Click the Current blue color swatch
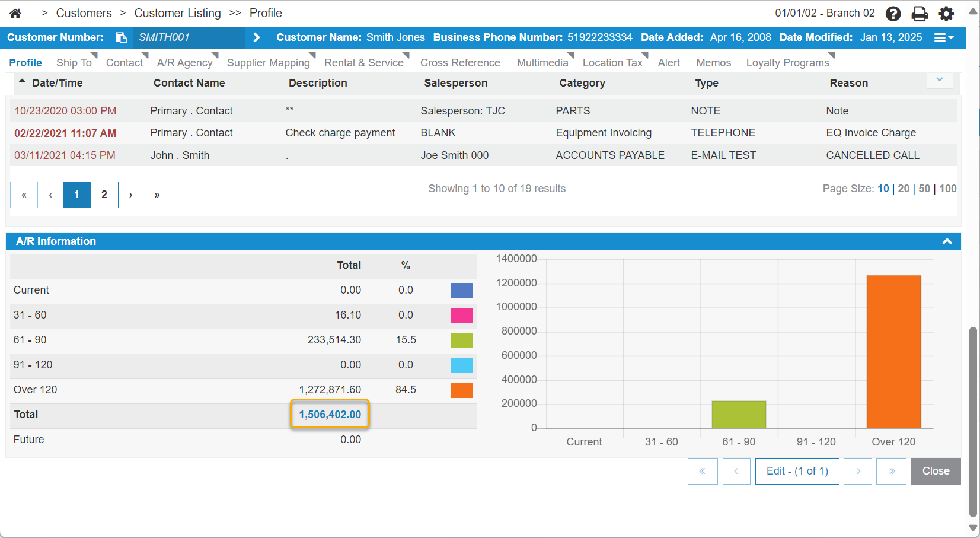Screen dimensions: 980x538 [x=462, y=290]
